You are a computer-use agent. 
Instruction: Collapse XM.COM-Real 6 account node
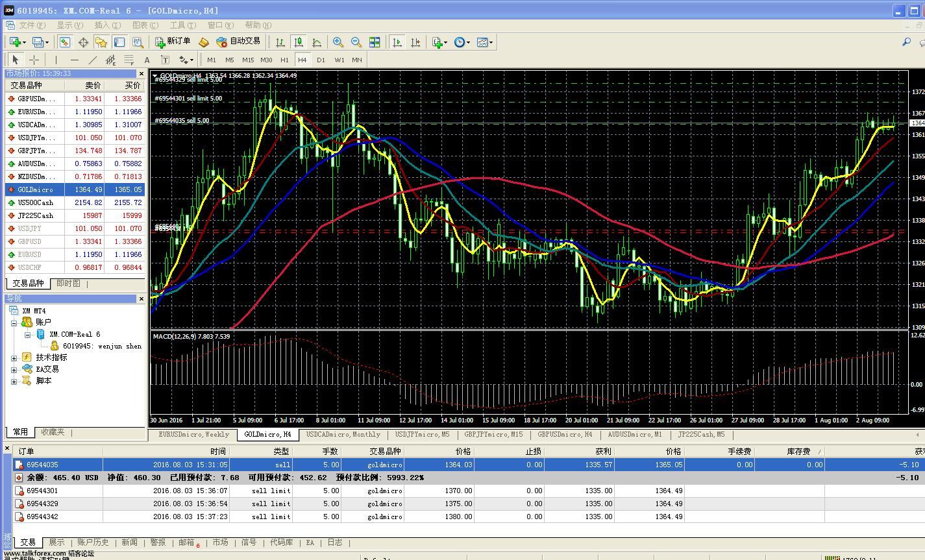point(27,335)
